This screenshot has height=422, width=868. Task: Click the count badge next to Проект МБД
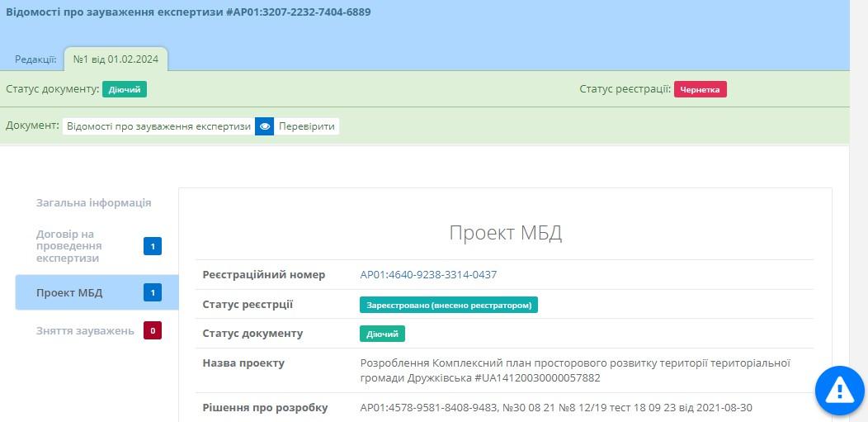pos(153,292)
